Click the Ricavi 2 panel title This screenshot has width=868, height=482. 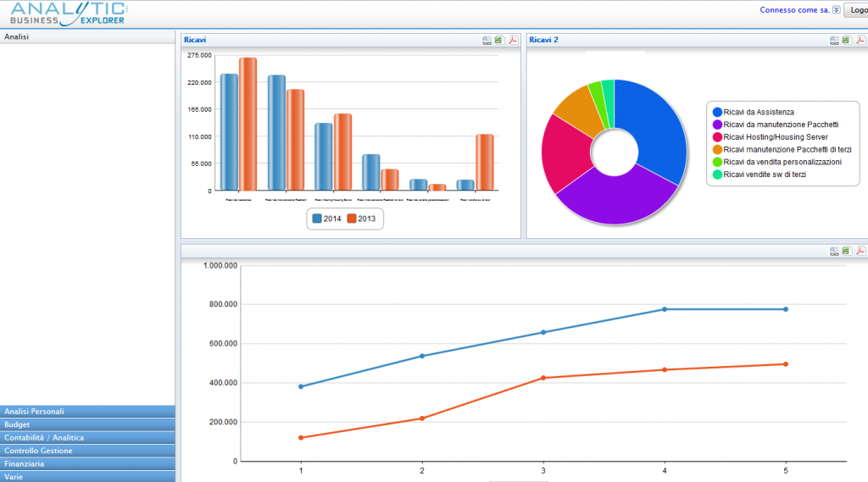tap(543, 40)
